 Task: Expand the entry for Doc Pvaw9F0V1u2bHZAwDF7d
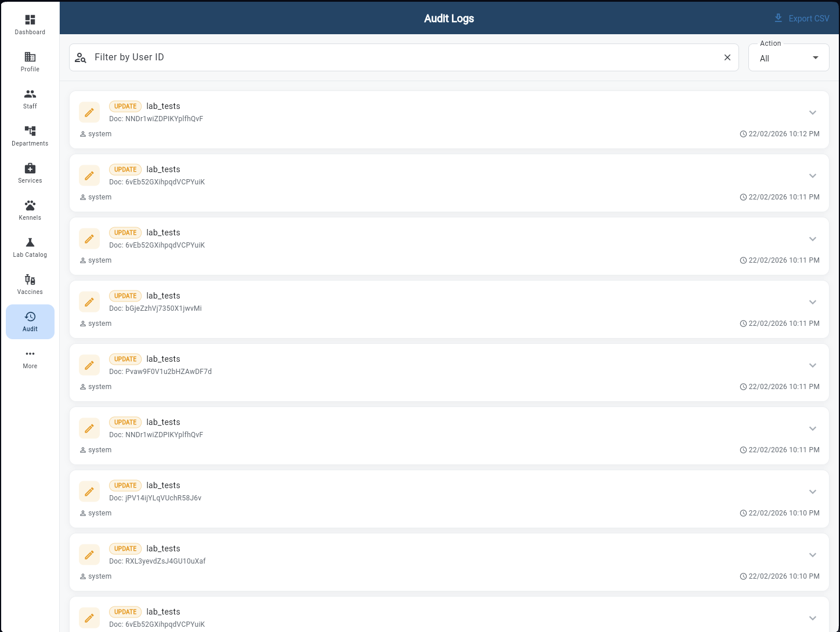coord(813,365)
